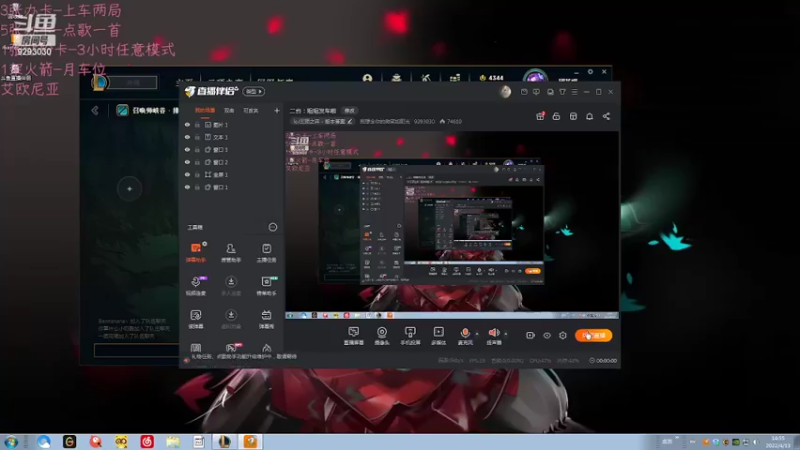Edit the game category label
The width and height of the screenshot is (800, 450).
coord(322,121)
